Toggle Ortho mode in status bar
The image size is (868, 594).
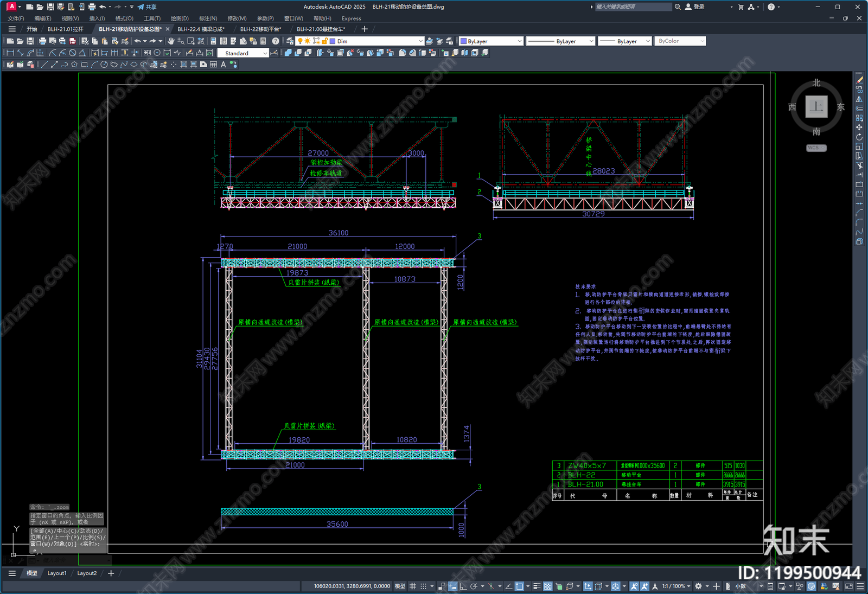[x=462, y=586]
